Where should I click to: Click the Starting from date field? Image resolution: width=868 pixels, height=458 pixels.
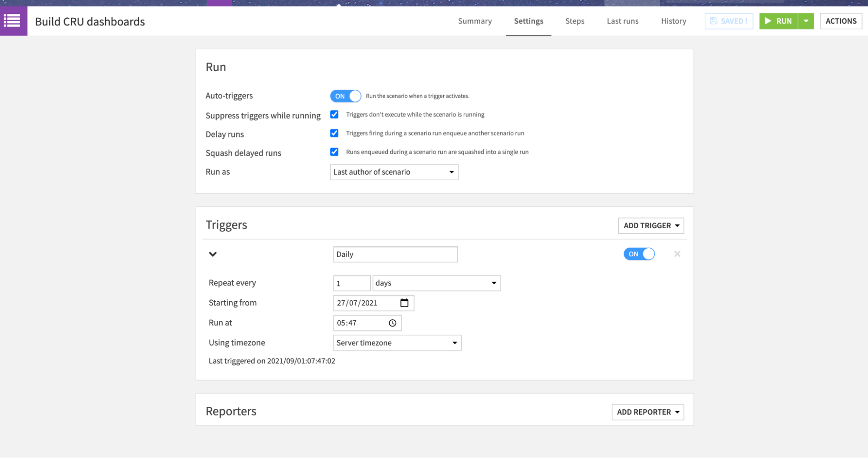[373, 303]
